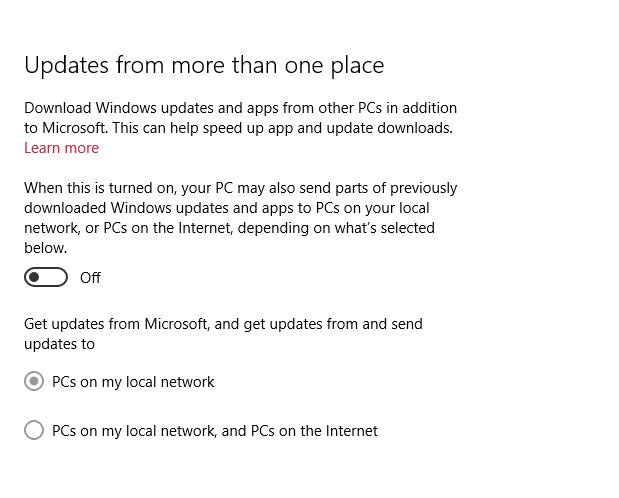Click the "PCs on my local network" option label

point(133,382)
